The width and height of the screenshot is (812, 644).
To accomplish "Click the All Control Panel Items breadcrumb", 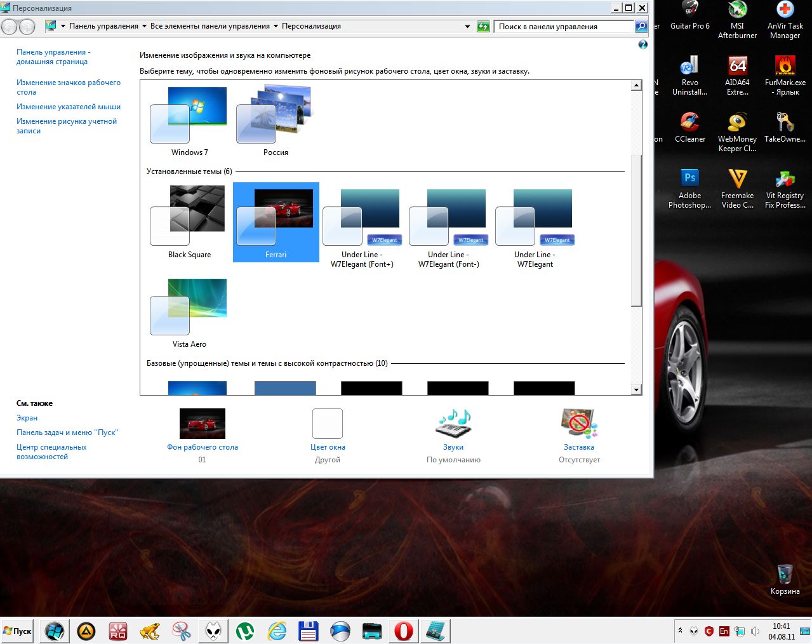I will click(x=210, y=27).
